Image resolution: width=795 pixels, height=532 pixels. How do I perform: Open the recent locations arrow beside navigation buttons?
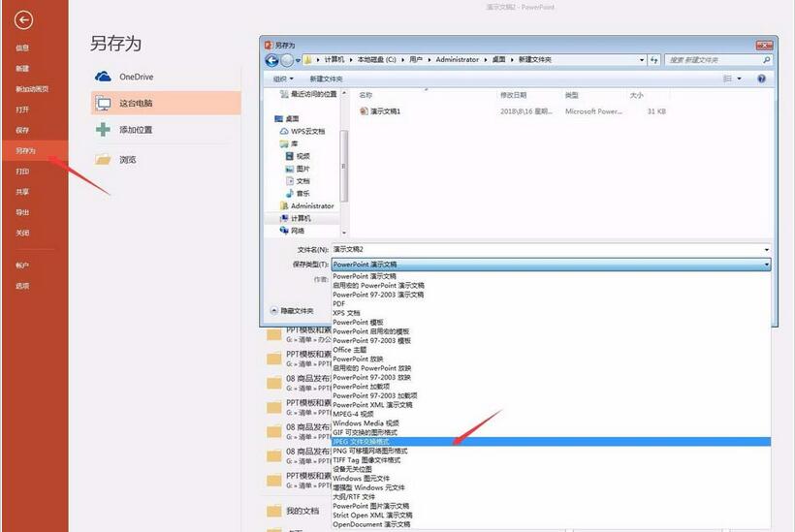pyautogui.click(x=298, y=60)
